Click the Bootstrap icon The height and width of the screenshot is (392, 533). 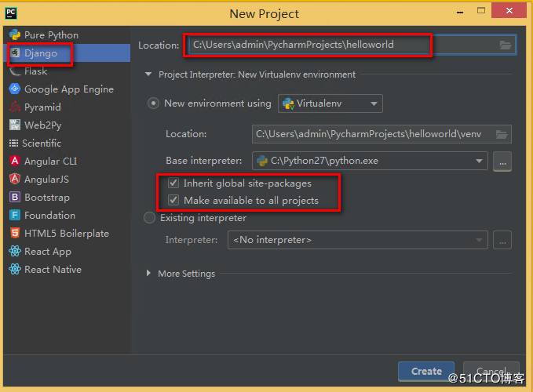15,197
